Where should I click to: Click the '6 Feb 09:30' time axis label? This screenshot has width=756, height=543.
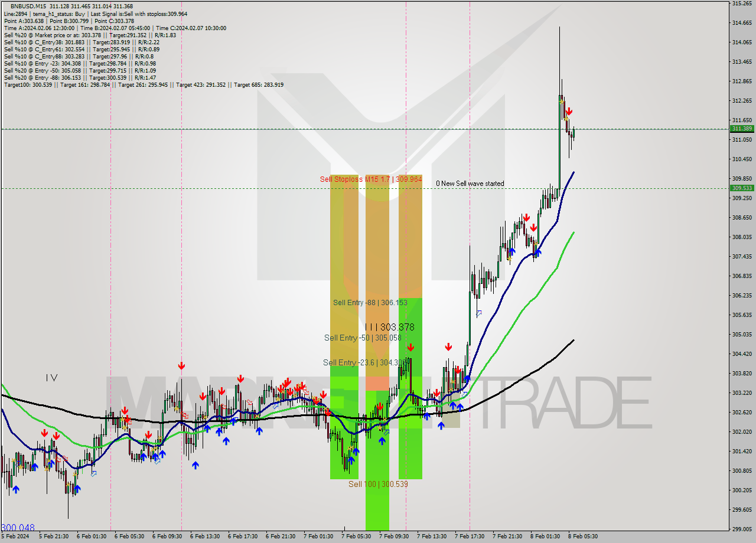point(167,537)
